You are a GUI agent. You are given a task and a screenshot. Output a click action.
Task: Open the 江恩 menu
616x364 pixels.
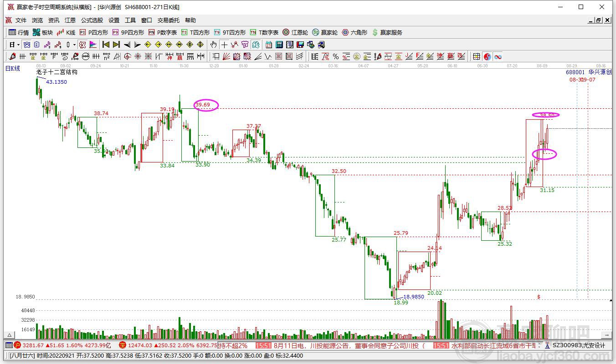coord(70,20)
